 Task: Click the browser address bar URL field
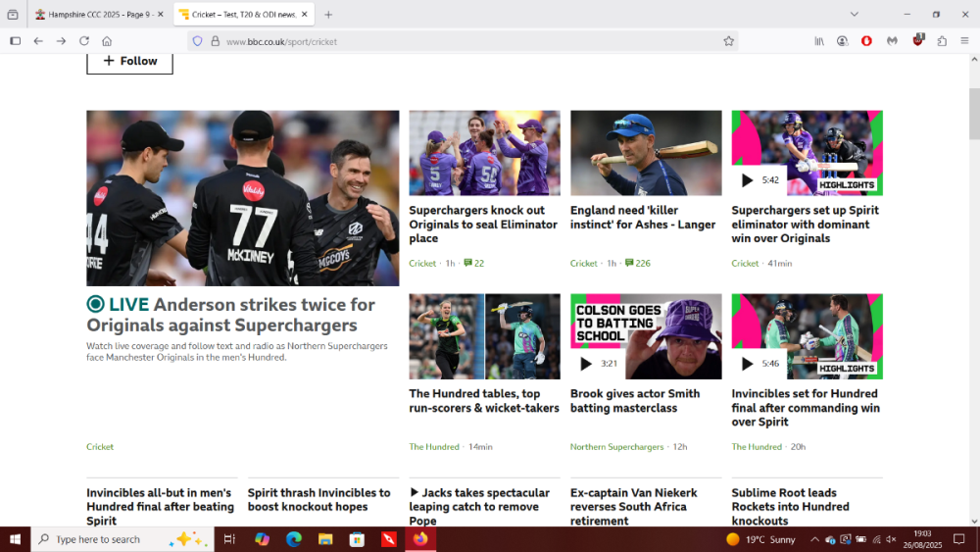[470, 41]
